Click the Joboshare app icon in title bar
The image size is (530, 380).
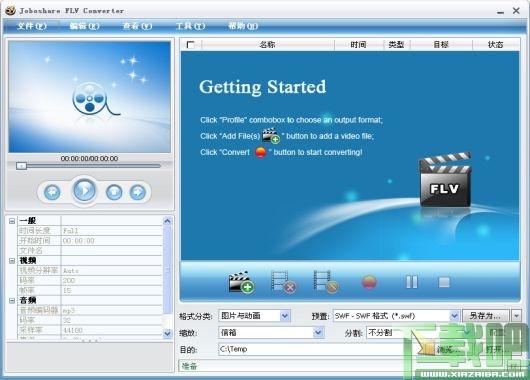tap(10, 10)
